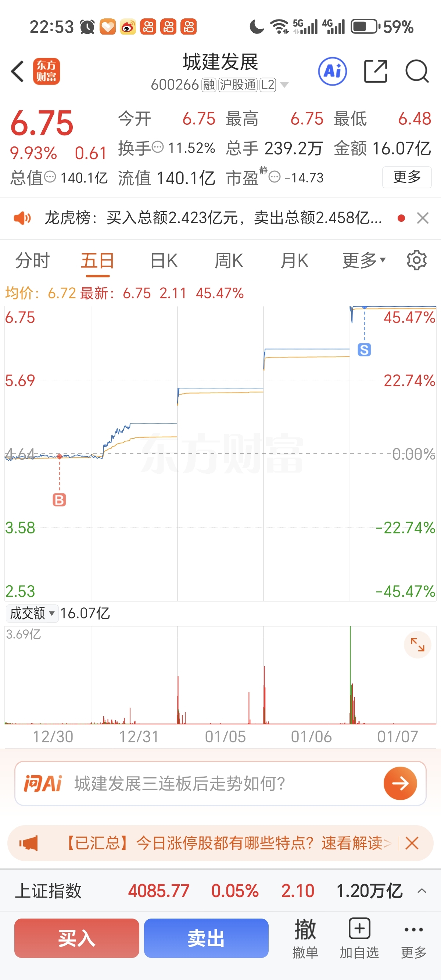Tap the orange arrow send button

click(x=400, y=783)
